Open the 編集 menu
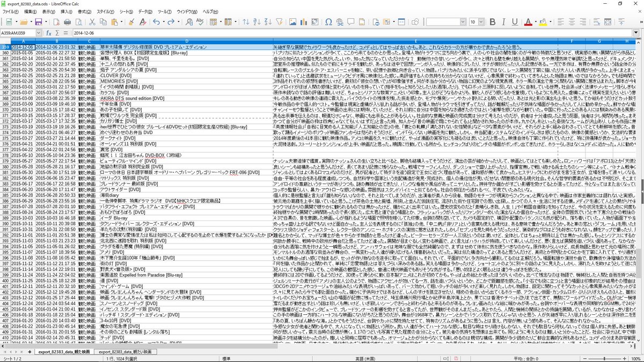Image resolution: width=644 pixels, height=362 pixels. point(31,11)
